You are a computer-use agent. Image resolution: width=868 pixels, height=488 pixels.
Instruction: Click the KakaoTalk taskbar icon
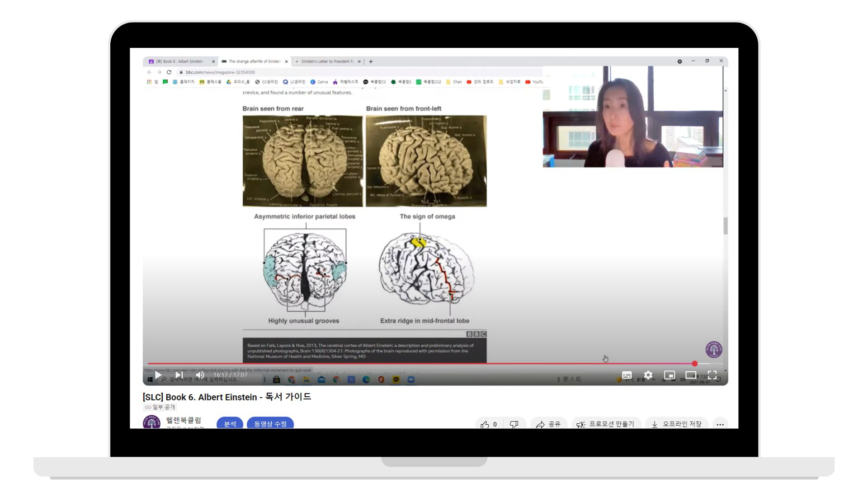tap(396, 380)
